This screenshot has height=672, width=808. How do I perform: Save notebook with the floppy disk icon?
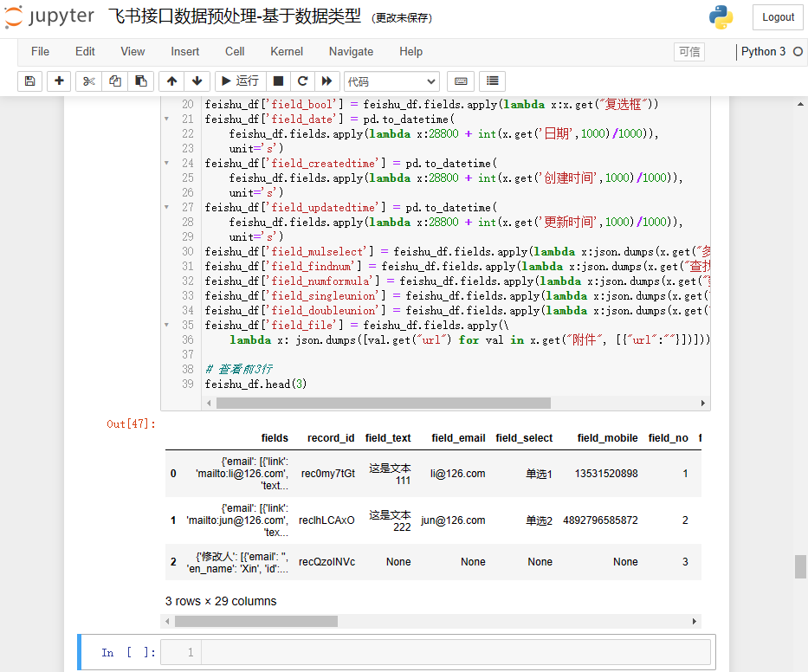[30, 81]
